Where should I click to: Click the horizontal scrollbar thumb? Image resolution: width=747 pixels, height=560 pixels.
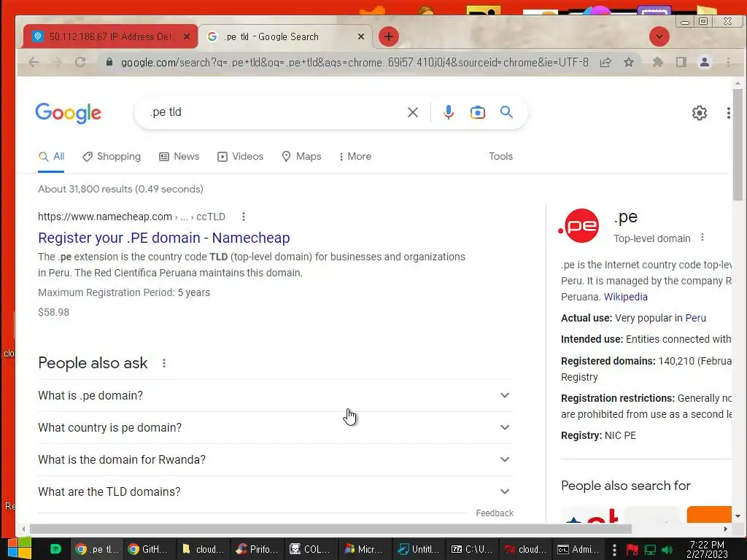(x=330, y=529)
